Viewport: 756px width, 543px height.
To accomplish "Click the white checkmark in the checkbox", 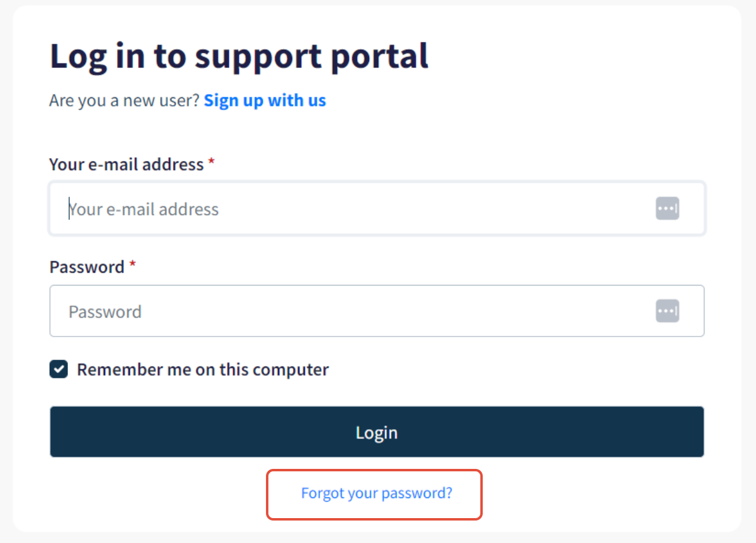I will pyautogui.click(x=59, y=369).
